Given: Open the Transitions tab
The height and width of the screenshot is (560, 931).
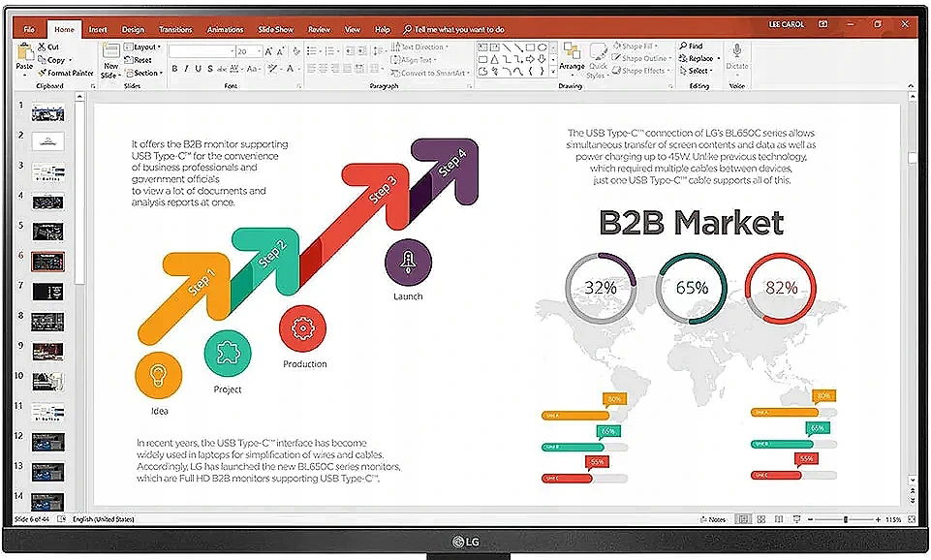Looking at the screenshot, I should tap(175, 30).
